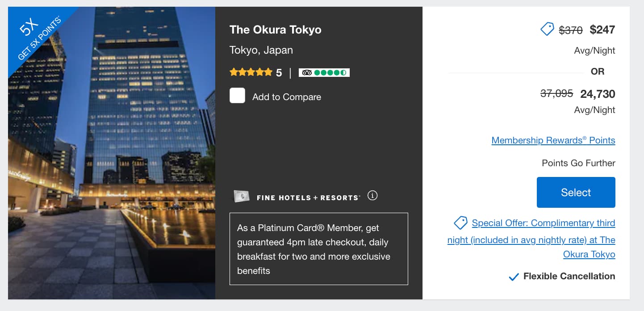
Task: Click the Flexible Cancellation checkmark icon
Action: pos(514,277)
